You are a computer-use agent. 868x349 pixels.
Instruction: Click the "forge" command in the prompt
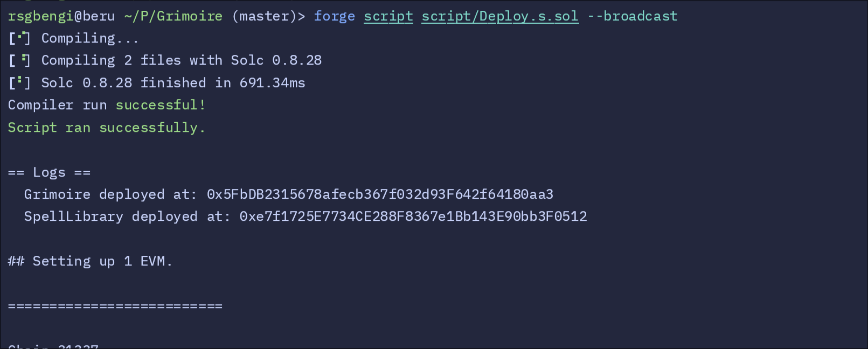[334, 16]
